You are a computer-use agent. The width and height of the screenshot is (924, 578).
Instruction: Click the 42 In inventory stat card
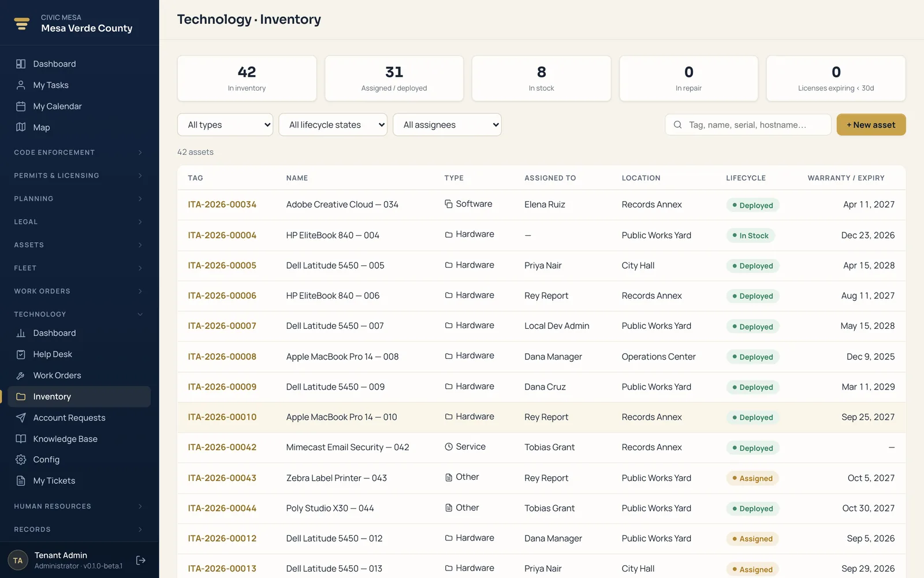tap(247, 79)
